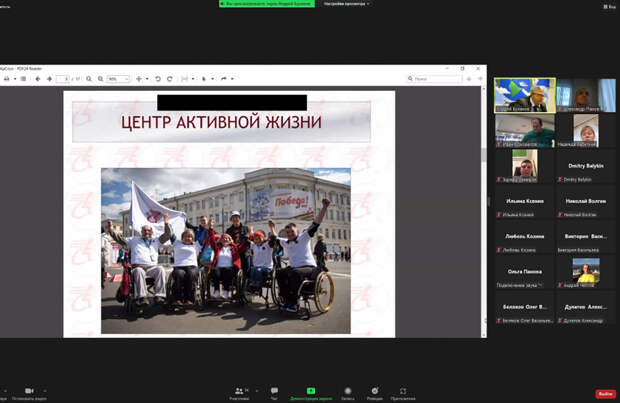Viewport: 620px width, 403px height.
Task: Select the Беляков Олег participant tile
Action: pyautogui.click(x=525, y=307)
